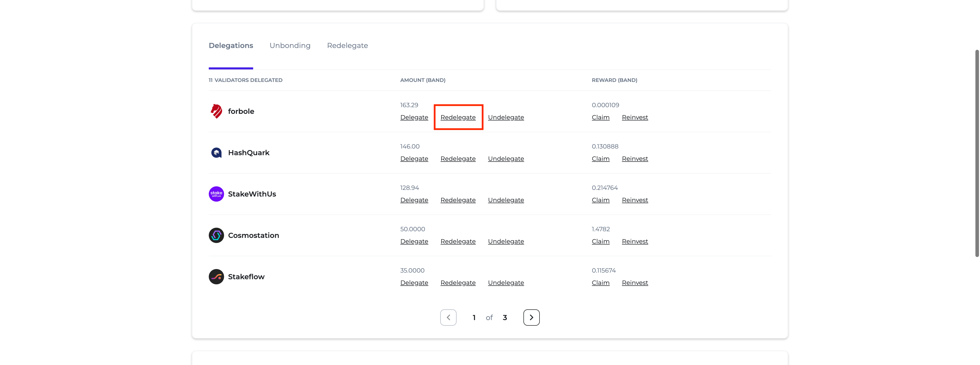Screen dimensions: 980x365
Task: Redelegate from forbole validator
Action: point(458,117)
